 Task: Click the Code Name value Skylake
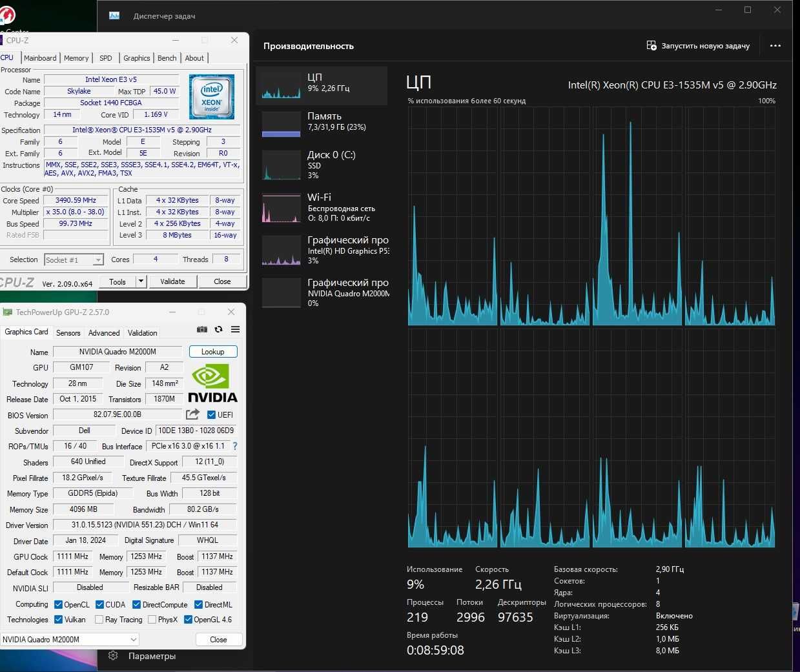pos(79,91)
